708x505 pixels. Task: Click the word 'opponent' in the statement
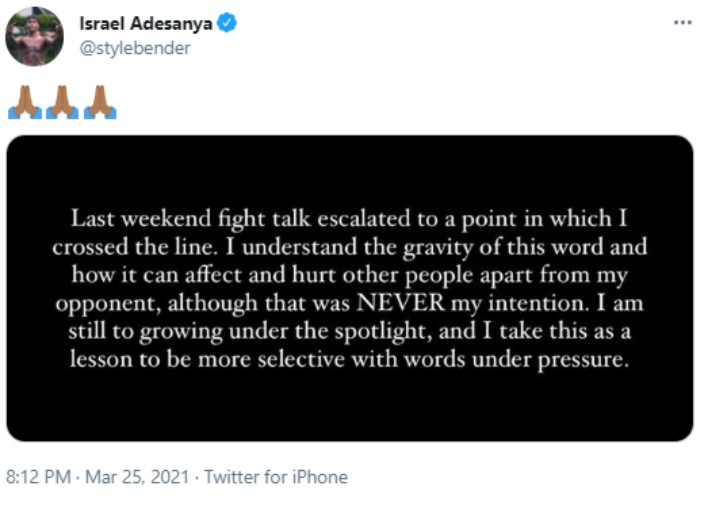click(x=108, y=304)
